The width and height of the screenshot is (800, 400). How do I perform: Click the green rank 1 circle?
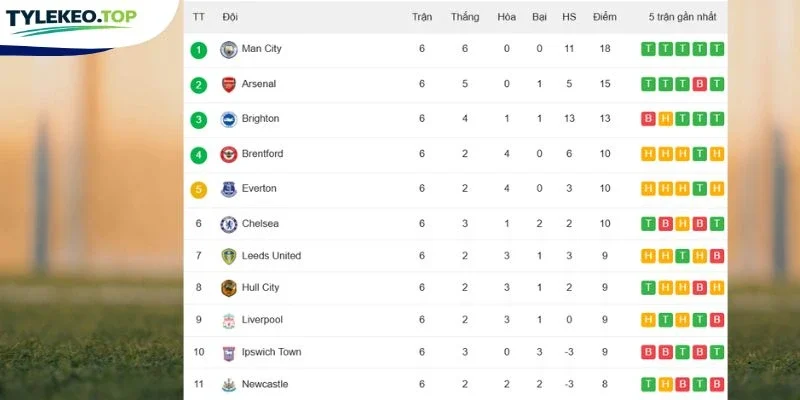198,50
